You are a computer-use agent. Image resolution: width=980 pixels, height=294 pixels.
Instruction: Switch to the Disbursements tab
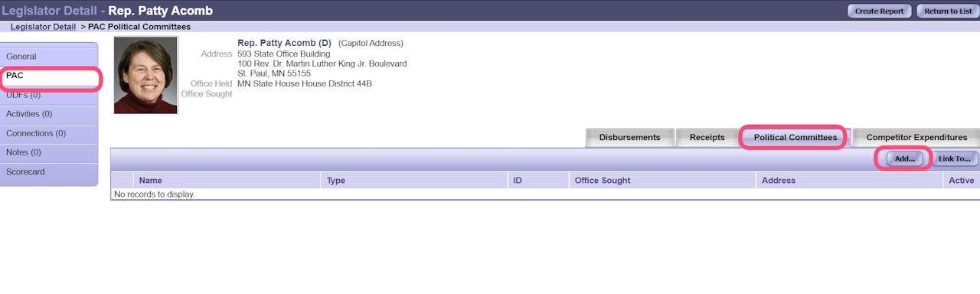[x=629, y=138]
